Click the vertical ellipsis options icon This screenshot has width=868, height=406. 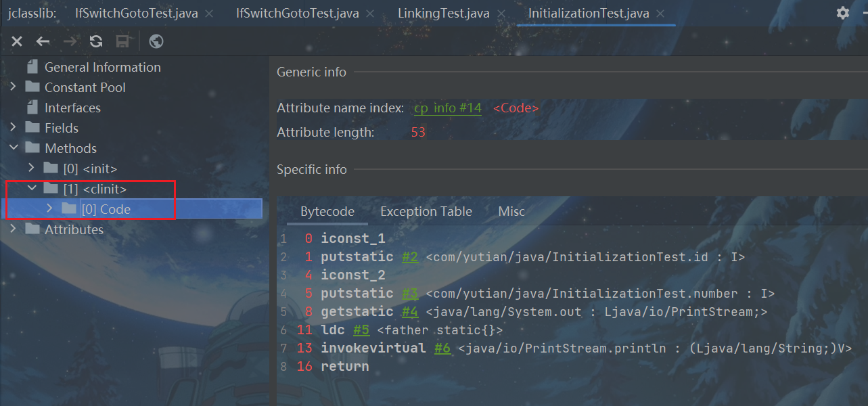[x=864, y=13]
